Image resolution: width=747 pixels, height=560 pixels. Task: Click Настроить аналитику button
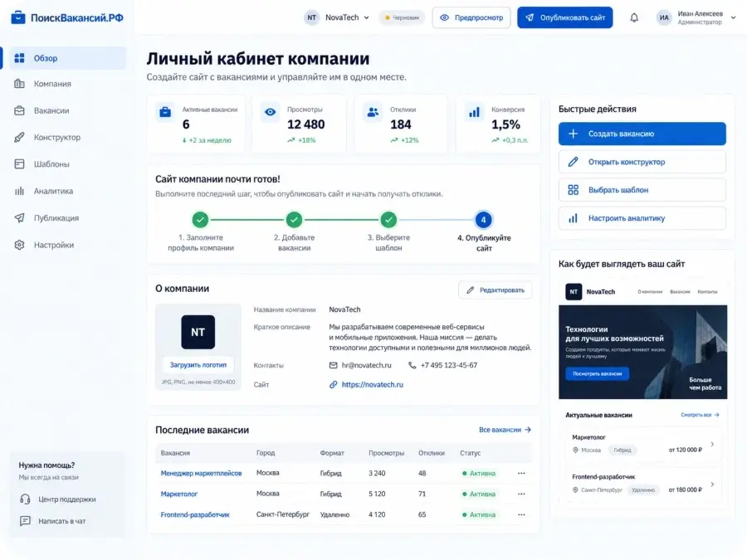click(x=642, y=218)
